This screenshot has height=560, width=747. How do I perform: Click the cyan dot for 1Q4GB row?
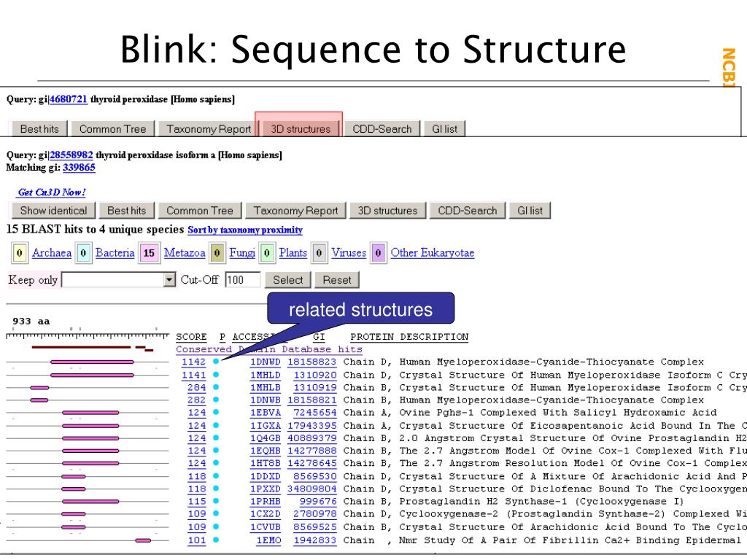[x=216, y=437]
